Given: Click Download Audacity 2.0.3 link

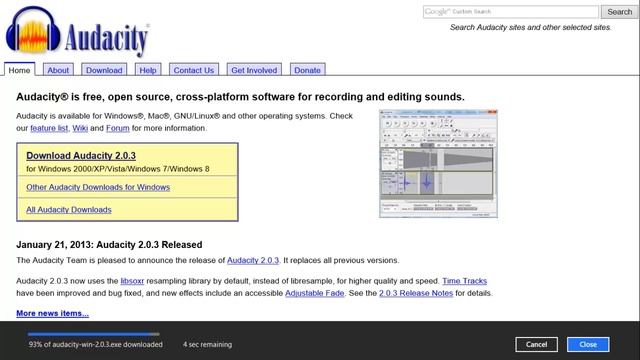Looking at the screenshot, I should [81, 156].
